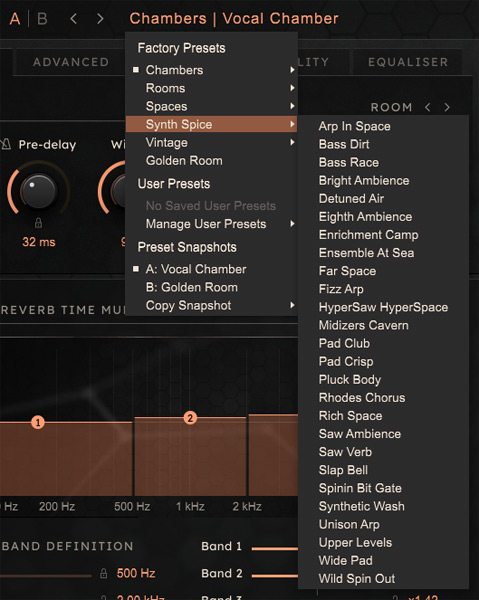Expand the Rooms preset submenu
The image size is (479, 600).
pos(212,88)
